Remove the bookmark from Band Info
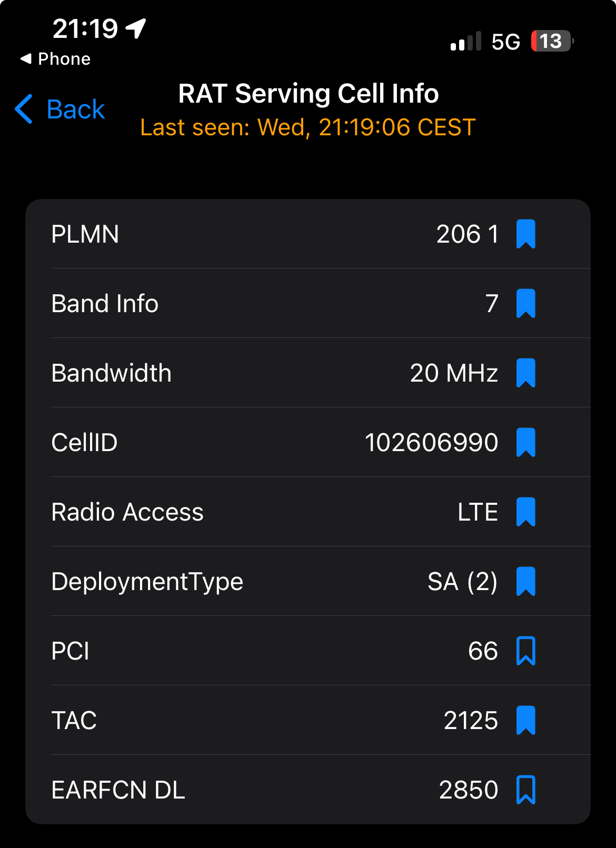This screenshot has height=848, width=616. pyautogui.click(x=525, y=303)
